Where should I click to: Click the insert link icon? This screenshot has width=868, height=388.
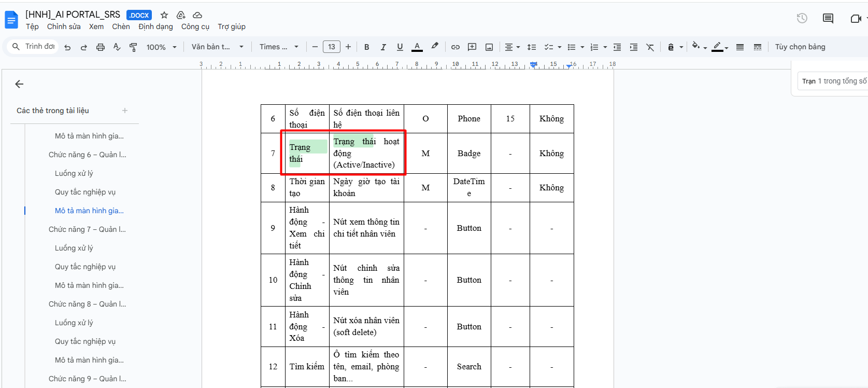(456, 47)
